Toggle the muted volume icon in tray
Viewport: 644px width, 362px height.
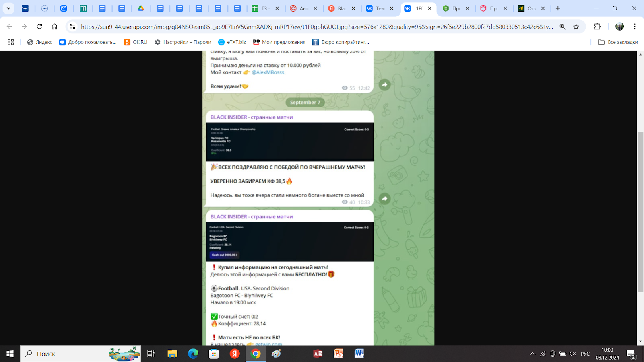tap(572, 354)
